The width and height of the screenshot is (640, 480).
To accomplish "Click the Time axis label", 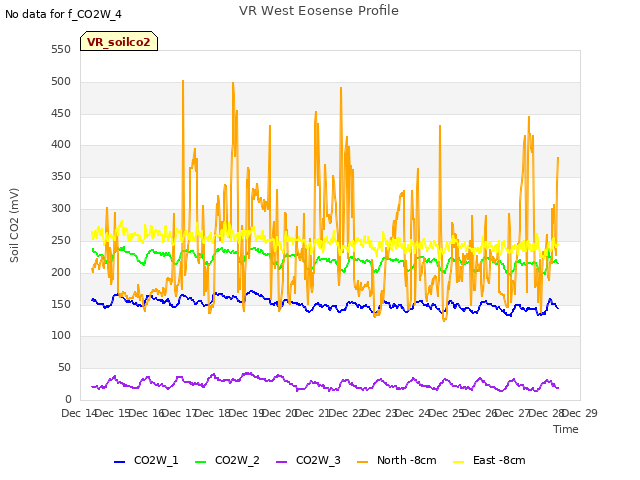I will click(566, 429).
